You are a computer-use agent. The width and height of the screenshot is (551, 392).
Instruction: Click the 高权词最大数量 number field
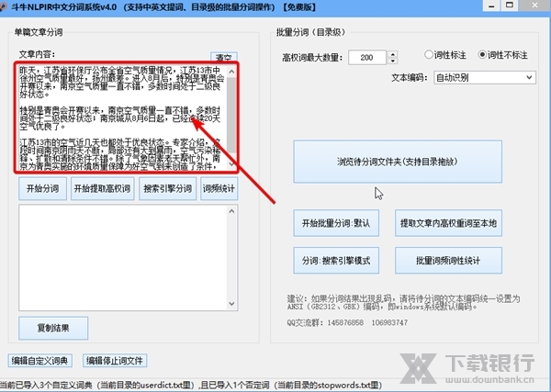[x=367, y=57]
